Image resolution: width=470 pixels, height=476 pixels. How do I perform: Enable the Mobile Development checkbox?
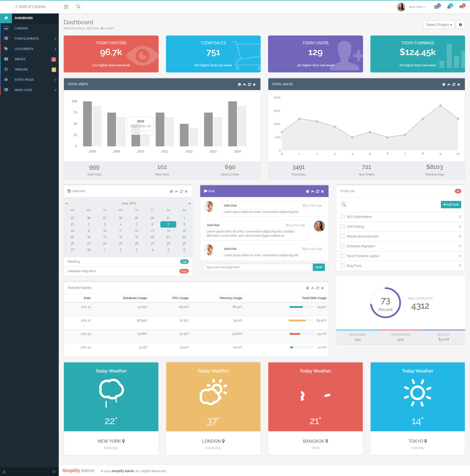(x=342, y=236)
